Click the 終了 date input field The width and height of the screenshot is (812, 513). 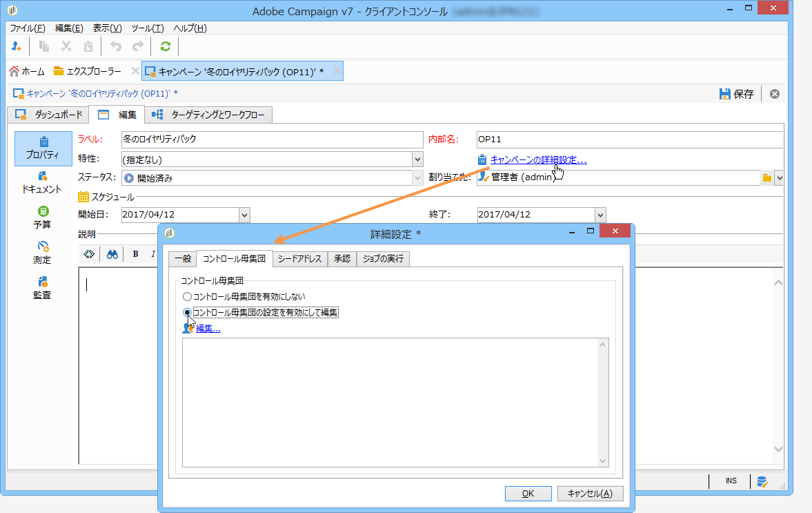pyautogui.click(x=536, y=215)
